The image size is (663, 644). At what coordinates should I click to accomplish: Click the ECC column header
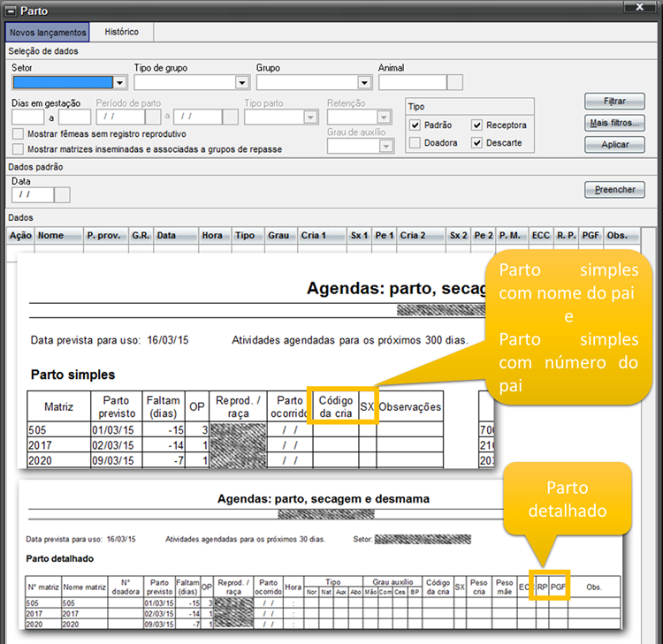click(x=541, y=235)
